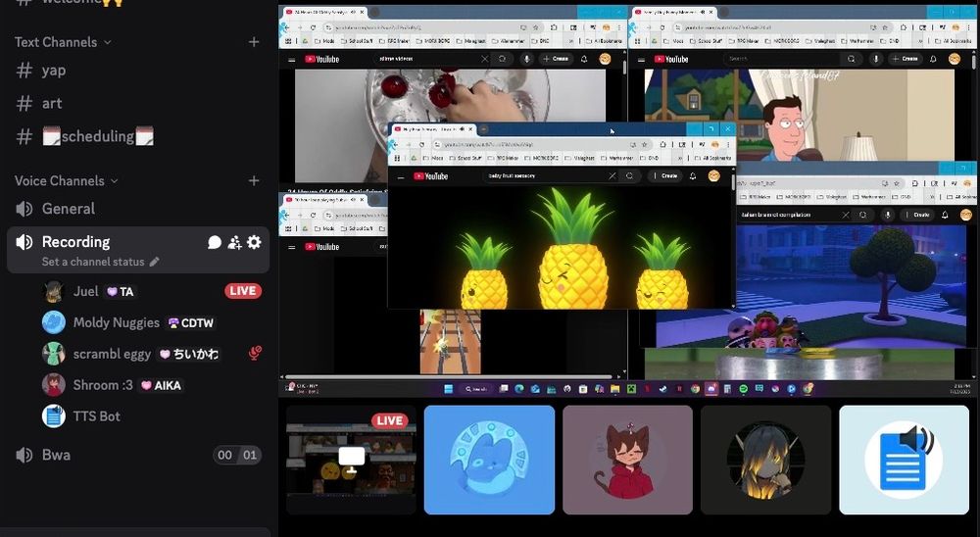Screen dimensions: 980x537
Task: Click Create button in the brainrot window
Action: [x=917, y=215]
